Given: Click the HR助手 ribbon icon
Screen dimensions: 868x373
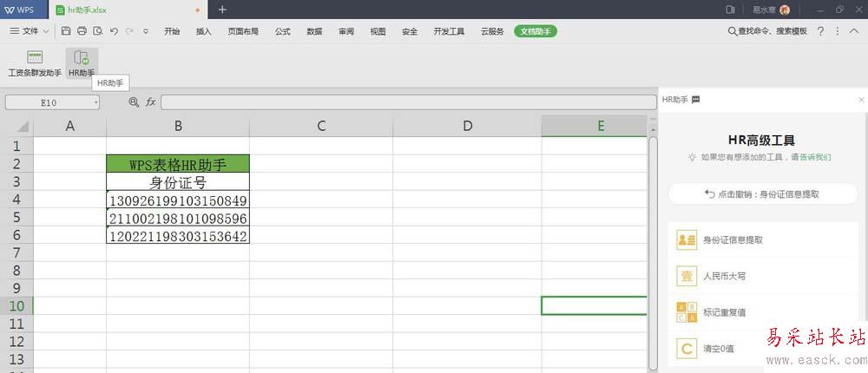Looking at the screenshot, I should (82, 63).
